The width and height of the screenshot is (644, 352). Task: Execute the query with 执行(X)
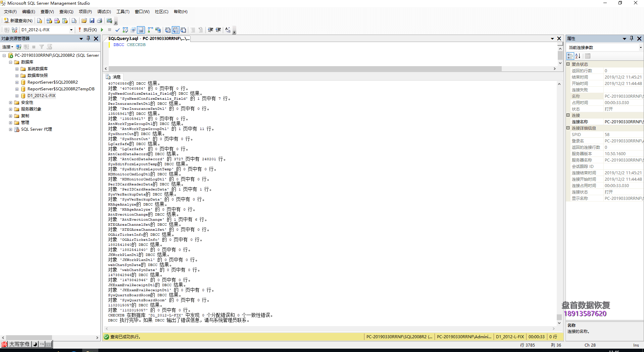88,30
